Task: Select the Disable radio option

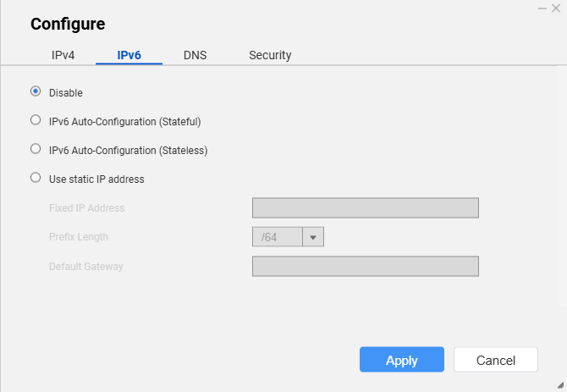Action: pyautogui.click(x=36, y=91)
